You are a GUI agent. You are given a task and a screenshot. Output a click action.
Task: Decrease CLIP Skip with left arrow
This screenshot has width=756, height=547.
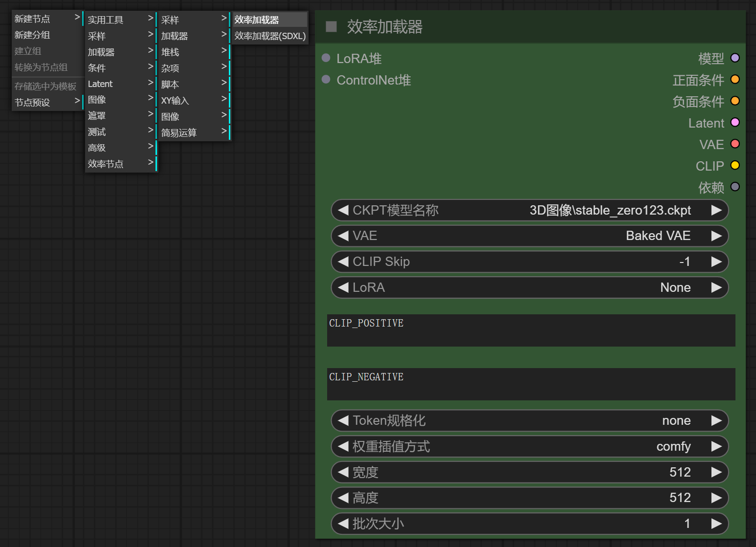[x=343, y=262]
